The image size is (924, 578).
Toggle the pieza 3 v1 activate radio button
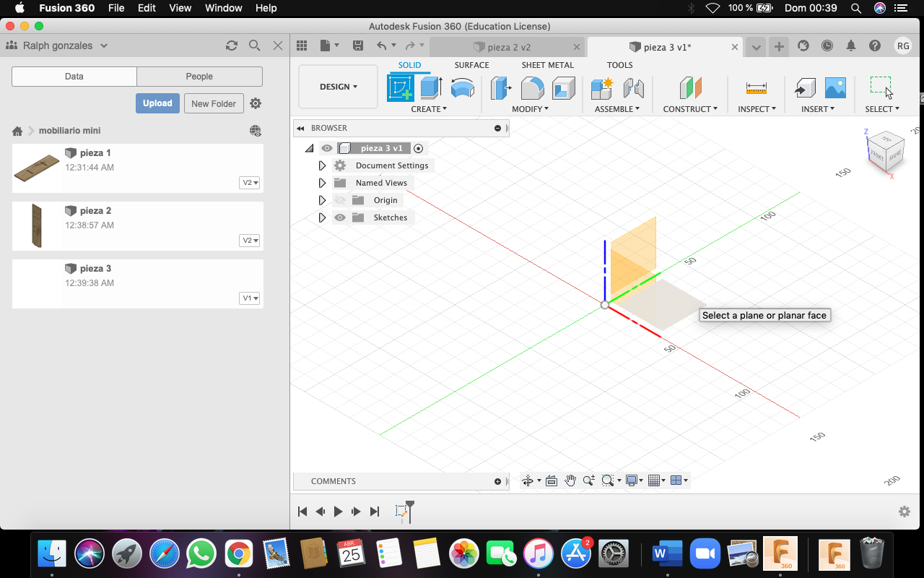click(x=419, y=148)
